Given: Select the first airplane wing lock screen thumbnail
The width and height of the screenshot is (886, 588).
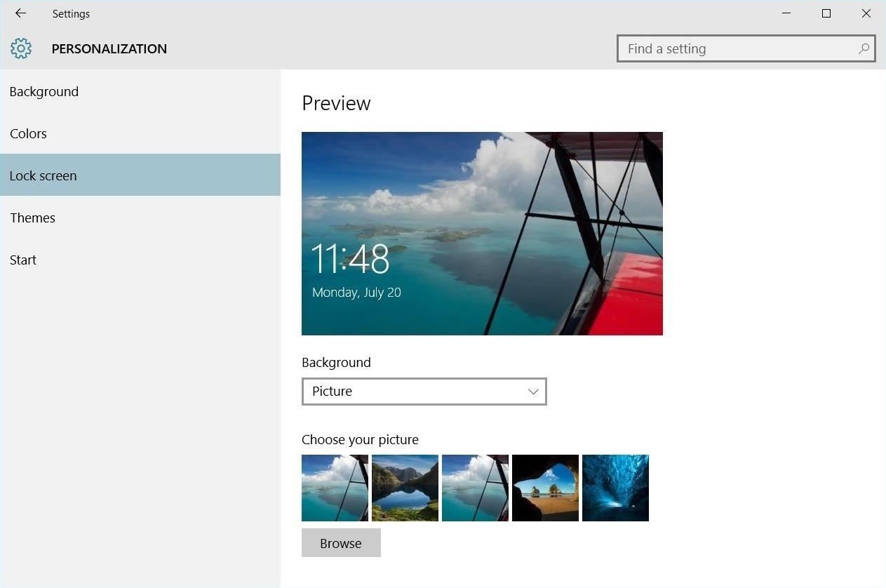Looking at the screenshot, I should [x=335, y=488].
